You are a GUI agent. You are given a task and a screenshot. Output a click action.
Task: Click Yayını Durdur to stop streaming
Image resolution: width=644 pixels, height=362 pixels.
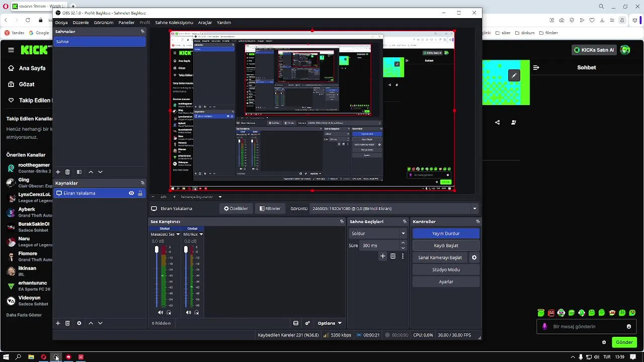(x=446, y=233)
